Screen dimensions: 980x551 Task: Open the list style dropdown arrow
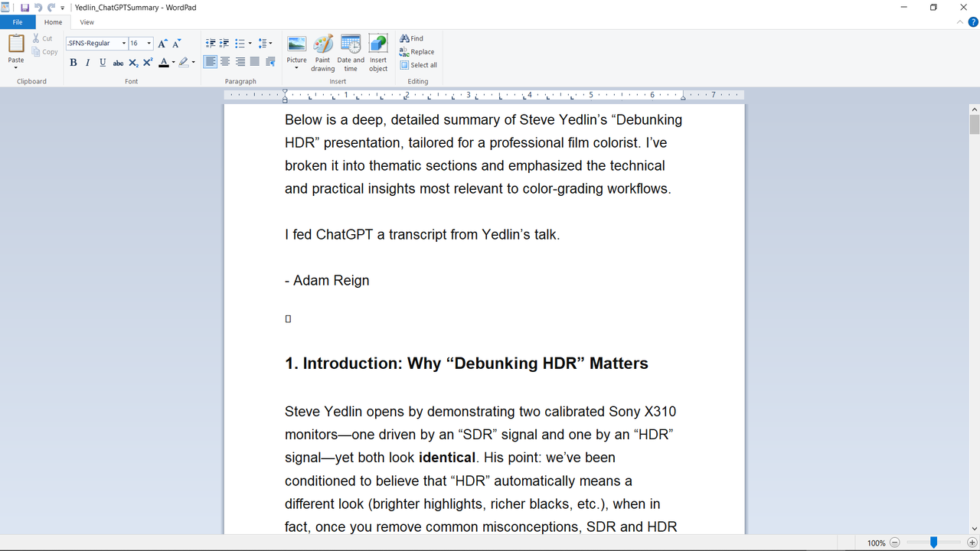(x=250, y=44)
